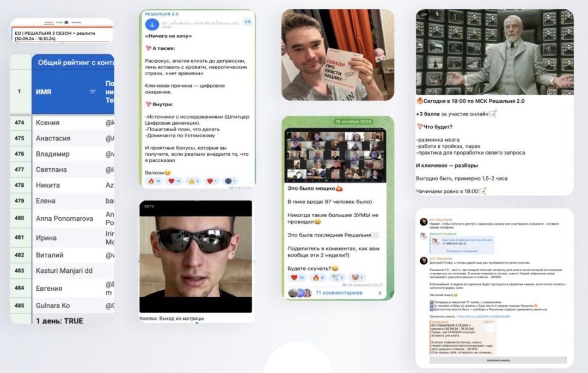588x373 pixels.
Task: Switch to the 'Ответы' form tab
Action: [60, 22]
